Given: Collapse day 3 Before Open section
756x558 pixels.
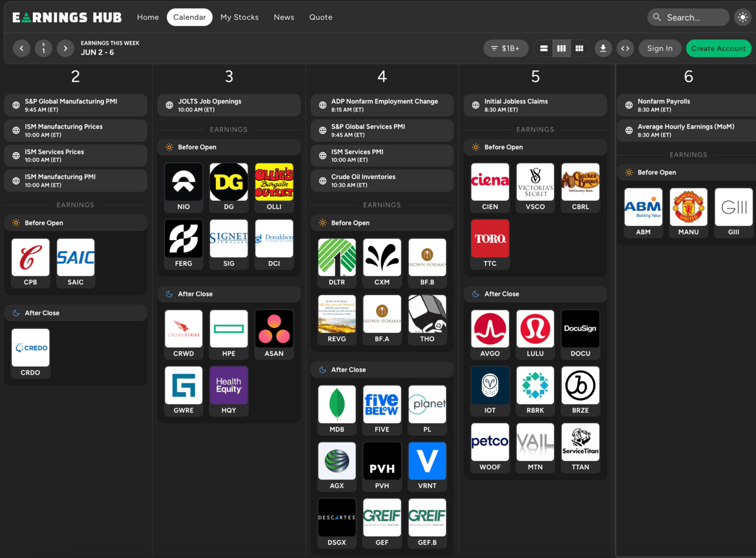Looking at the screenshot, I should (229, 147).
